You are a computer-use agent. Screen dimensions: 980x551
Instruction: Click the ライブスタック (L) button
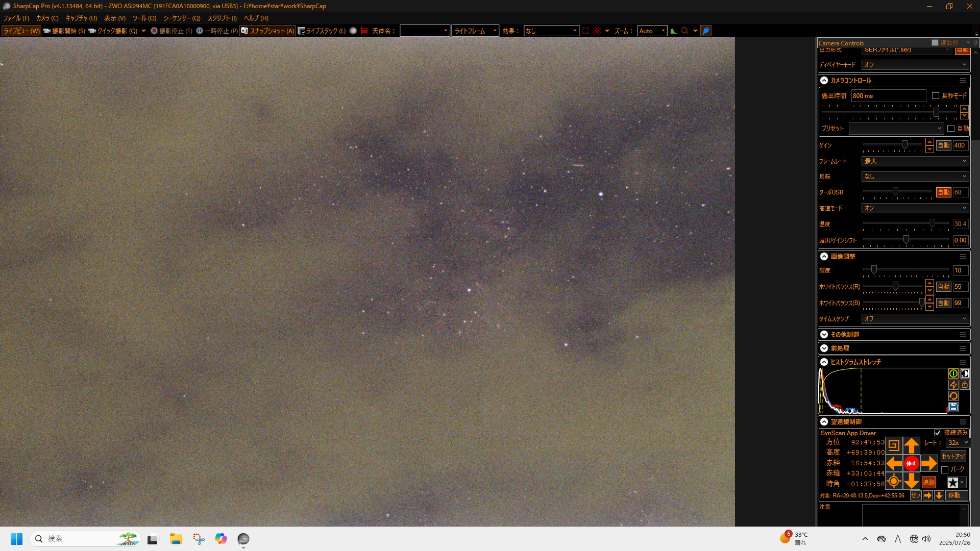(322, 31)
